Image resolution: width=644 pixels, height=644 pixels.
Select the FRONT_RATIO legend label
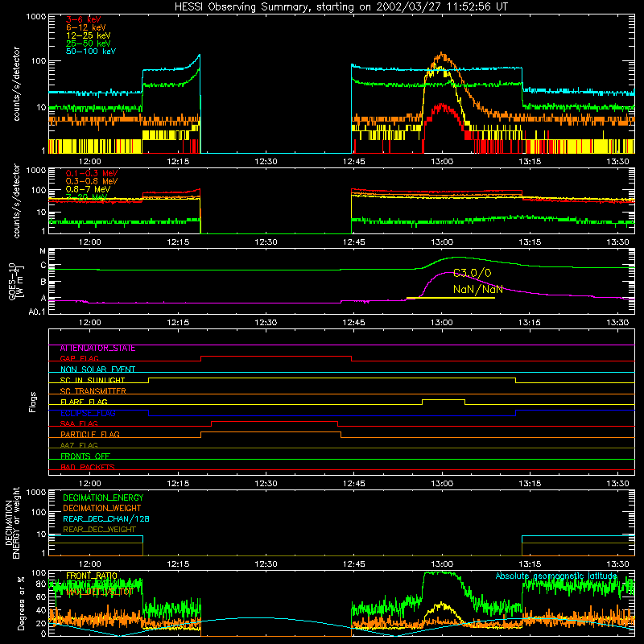[91, 576]
